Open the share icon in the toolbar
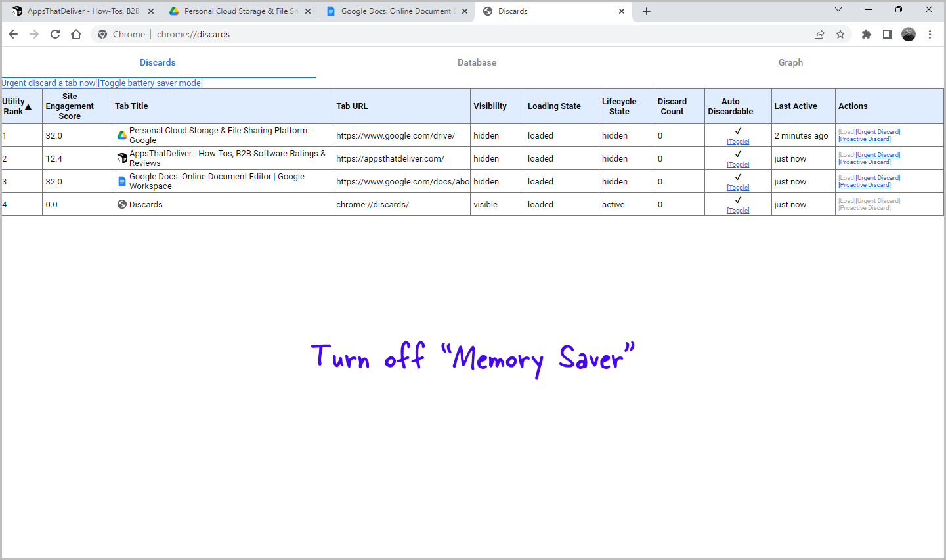Image resolution: width=946 pixels, height=560 pixels. pyautogui.click(x=819, y=34)
